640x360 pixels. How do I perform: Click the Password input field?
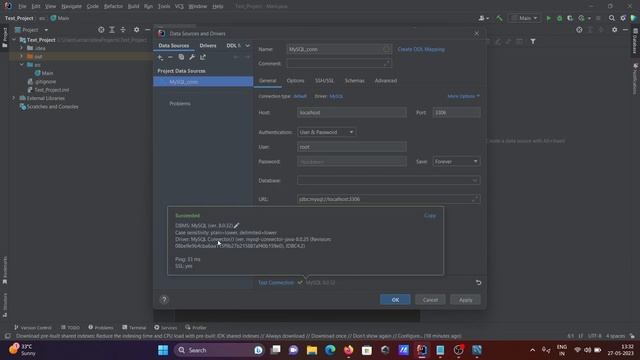click(x=352, y=162)
